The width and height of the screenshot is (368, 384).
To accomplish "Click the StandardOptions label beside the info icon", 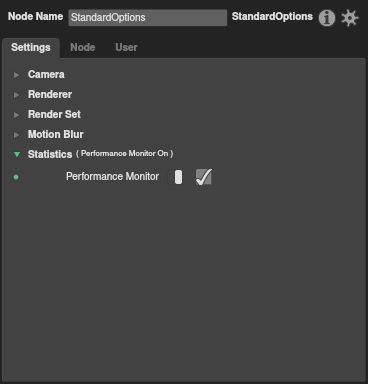I will point(272,17).
